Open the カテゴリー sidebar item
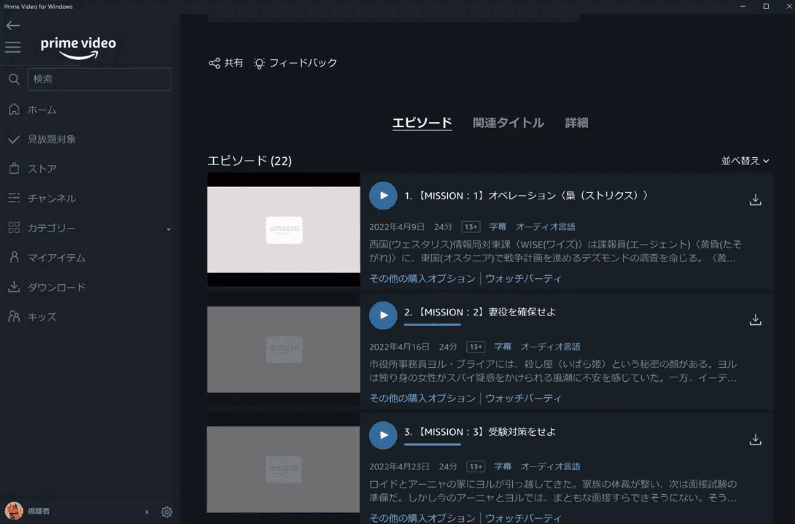This screenshot has height=524, width=795. 52,228
